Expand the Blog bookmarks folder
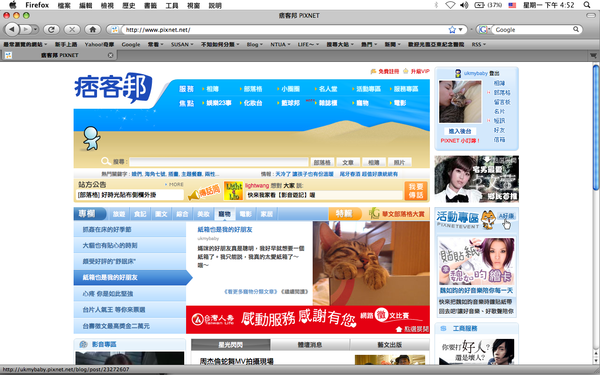600x375 pixels. [x=254, y=44]
